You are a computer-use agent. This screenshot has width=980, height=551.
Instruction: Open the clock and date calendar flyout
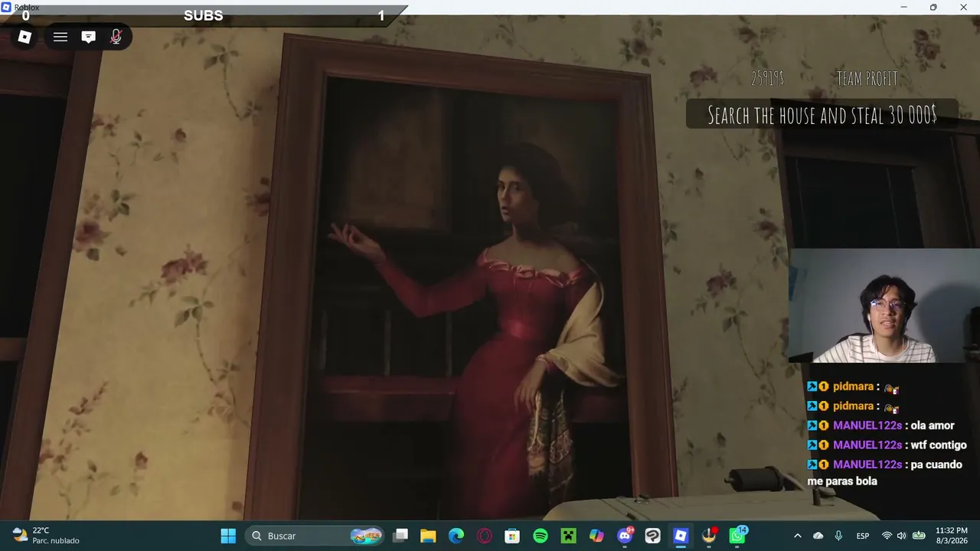click(x=951, y=536)
